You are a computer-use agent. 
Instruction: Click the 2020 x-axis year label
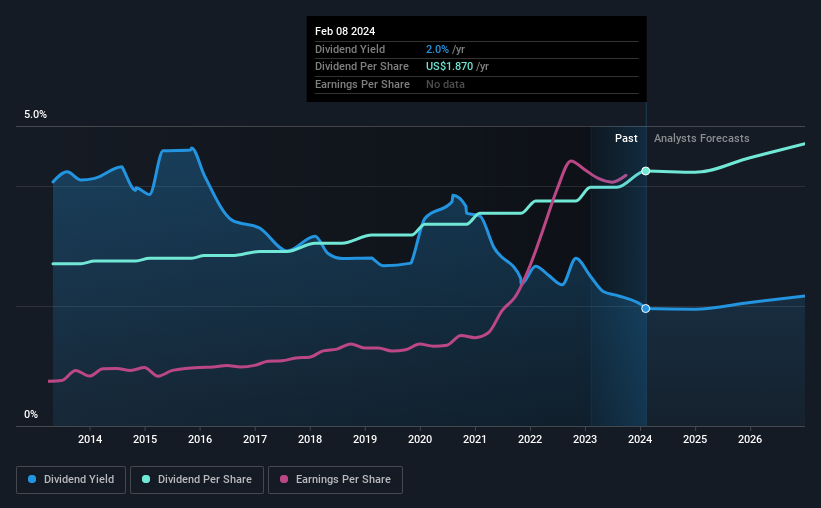[420, 439]
